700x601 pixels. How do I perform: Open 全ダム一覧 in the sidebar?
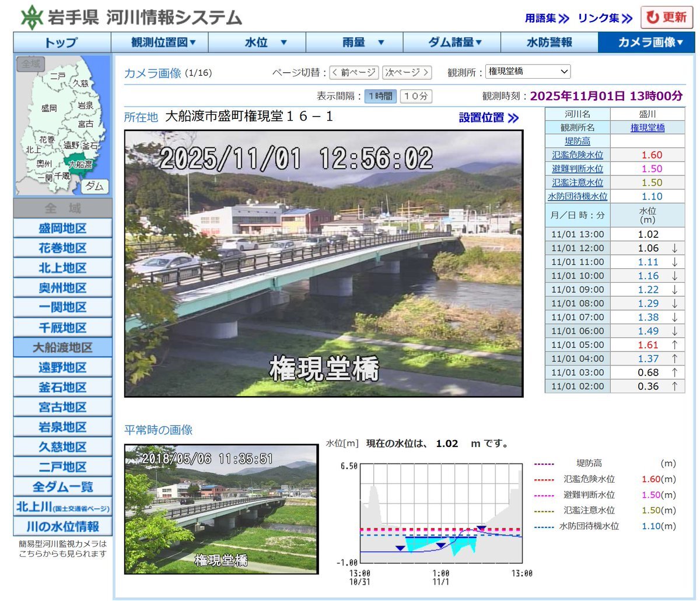[x=62, y=486]
